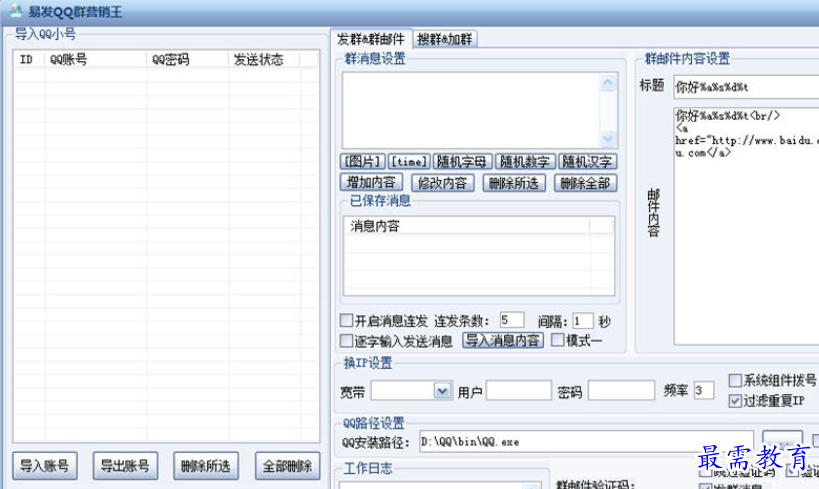The height and width of the screenshot is (489, 819).
Task: Click the 导入账号 button
Action: coord(45,465)
